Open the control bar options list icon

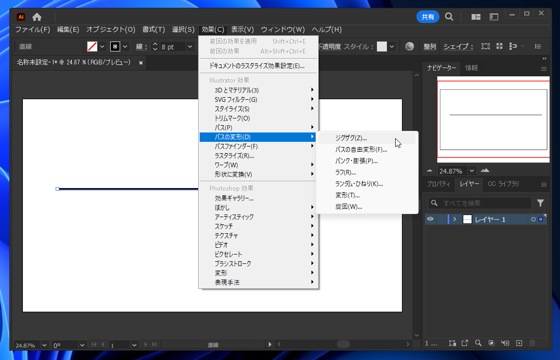tap(538, 46)
